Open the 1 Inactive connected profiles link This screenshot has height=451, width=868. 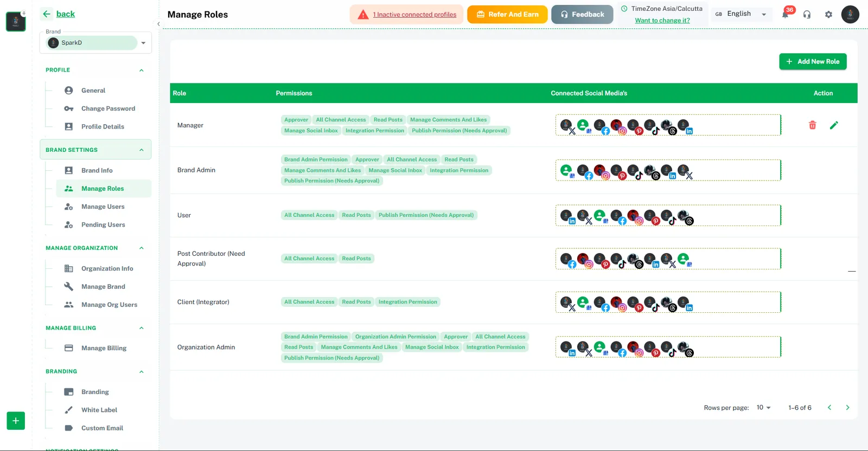pyautogui.click(x=414, y=15)
